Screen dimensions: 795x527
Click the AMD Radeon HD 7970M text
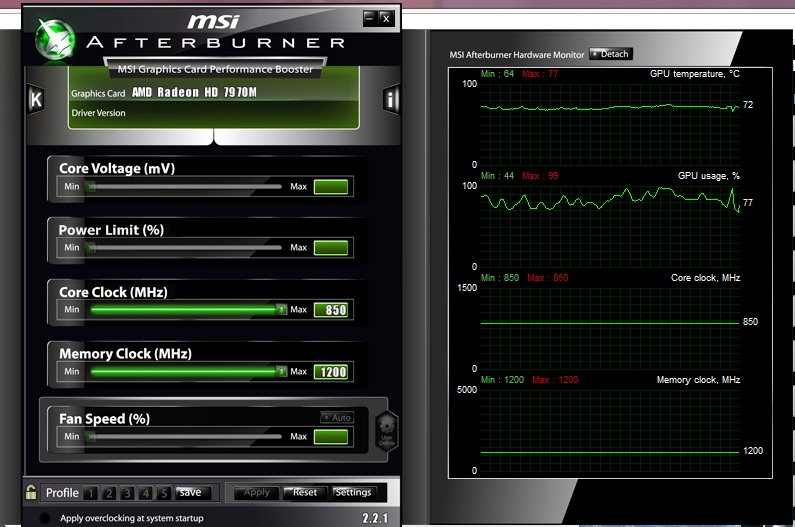(194, 92)
